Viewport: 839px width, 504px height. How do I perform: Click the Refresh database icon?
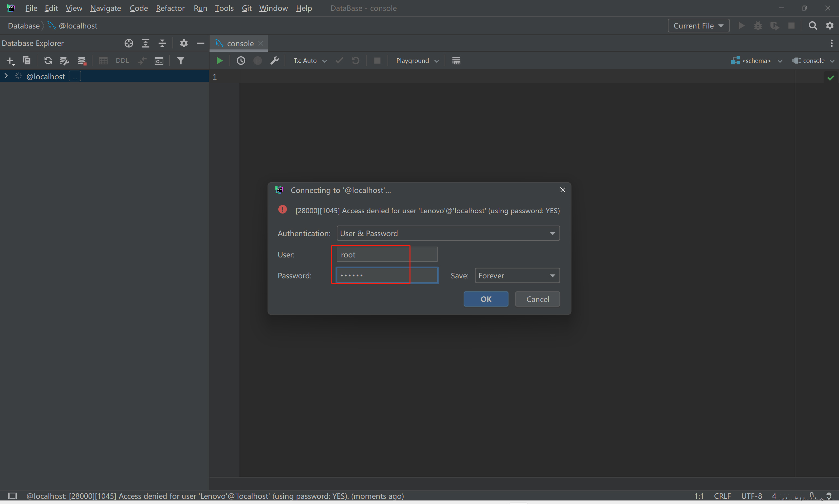pos(48,61)
